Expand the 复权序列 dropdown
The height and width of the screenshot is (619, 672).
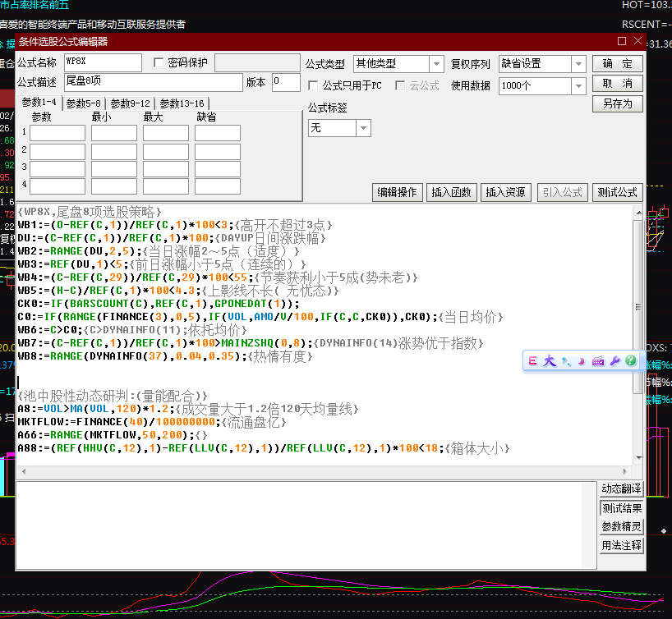pyautogui.click(x=578, y=64)
